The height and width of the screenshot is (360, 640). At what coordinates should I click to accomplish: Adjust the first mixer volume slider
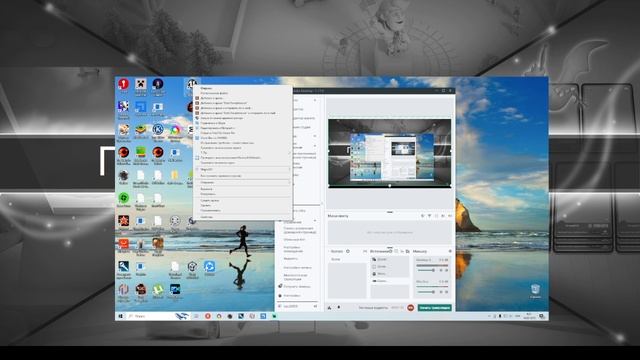(427, 270)
